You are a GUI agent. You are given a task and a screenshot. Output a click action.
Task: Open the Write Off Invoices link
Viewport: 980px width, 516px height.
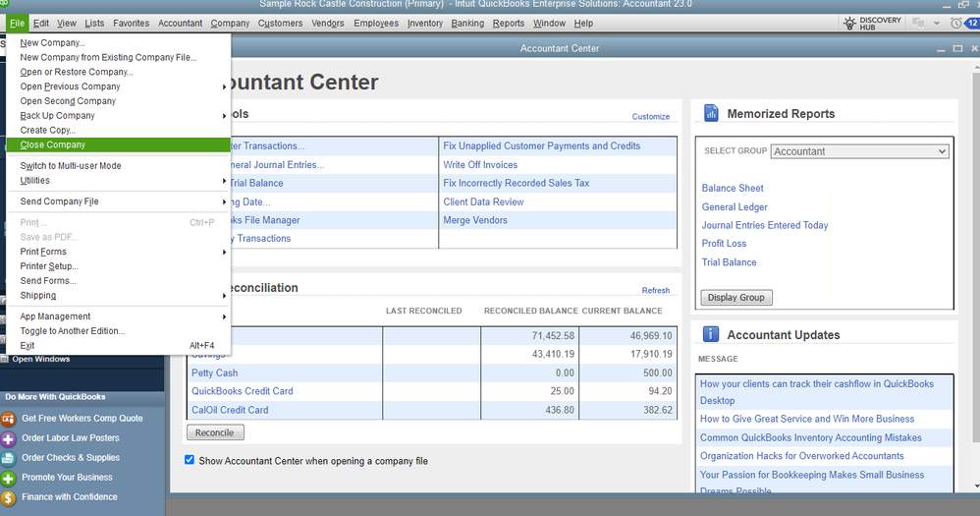tap(480, 165)
